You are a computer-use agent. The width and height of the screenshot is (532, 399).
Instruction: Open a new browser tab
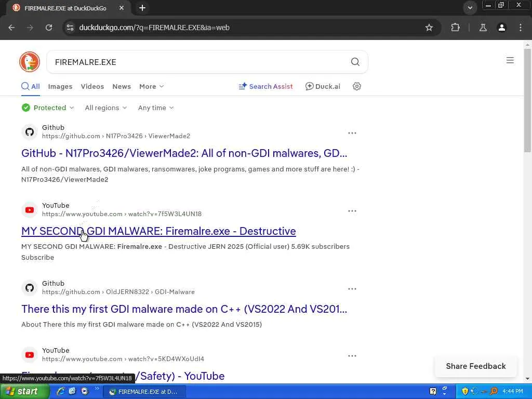tap(142, 8)
